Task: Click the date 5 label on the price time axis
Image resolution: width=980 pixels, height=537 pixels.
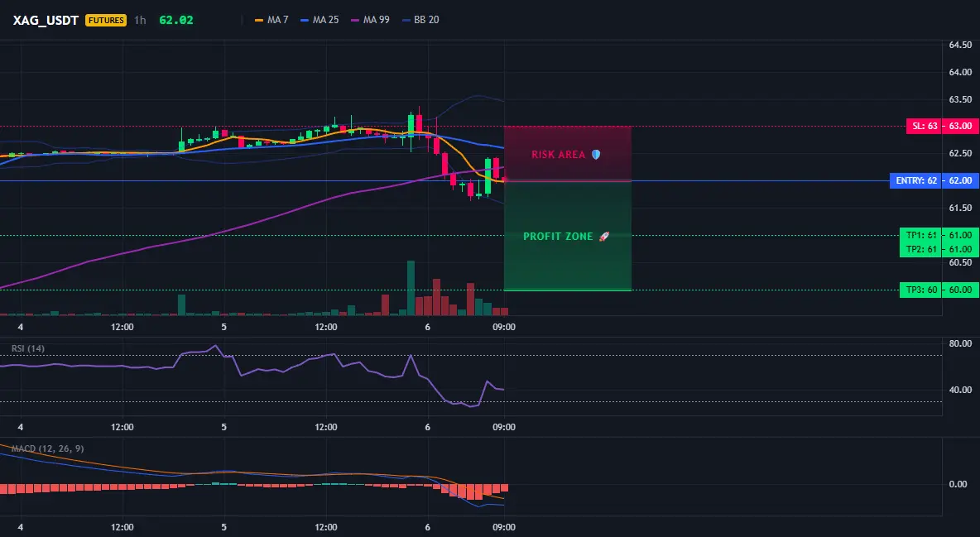Action: (223, 327)
